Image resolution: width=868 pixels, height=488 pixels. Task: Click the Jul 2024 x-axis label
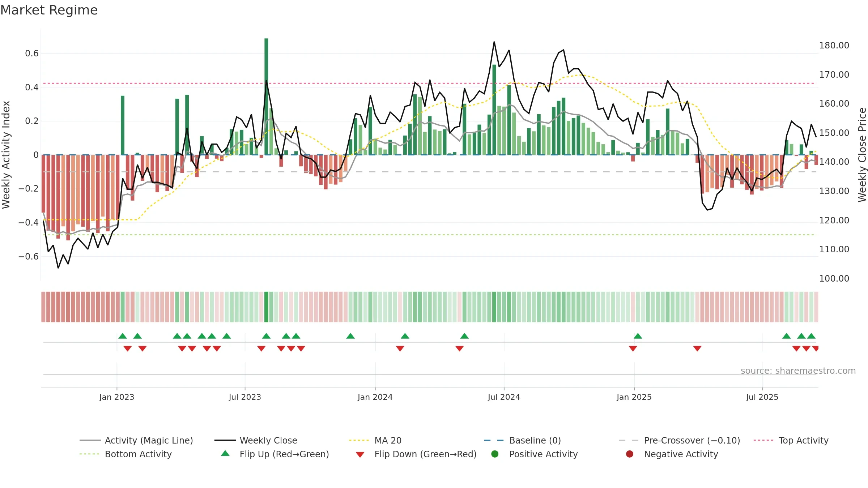pyautogui.click(x=504, y=397)
